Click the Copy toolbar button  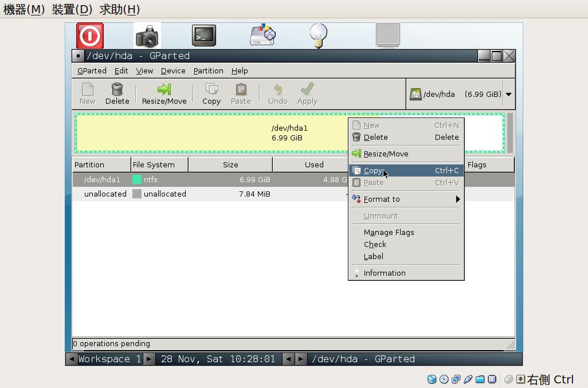pos(211,94)
